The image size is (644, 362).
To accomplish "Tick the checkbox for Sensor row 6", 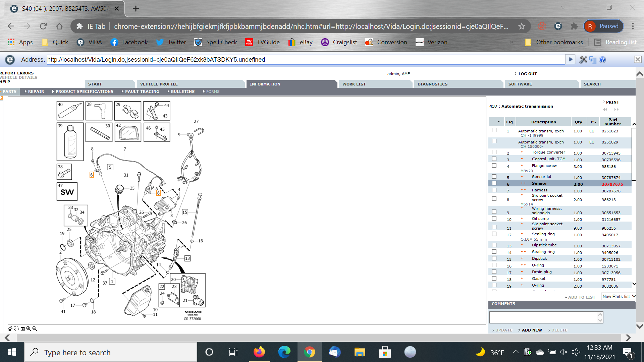I will click(x=494, y=183).
